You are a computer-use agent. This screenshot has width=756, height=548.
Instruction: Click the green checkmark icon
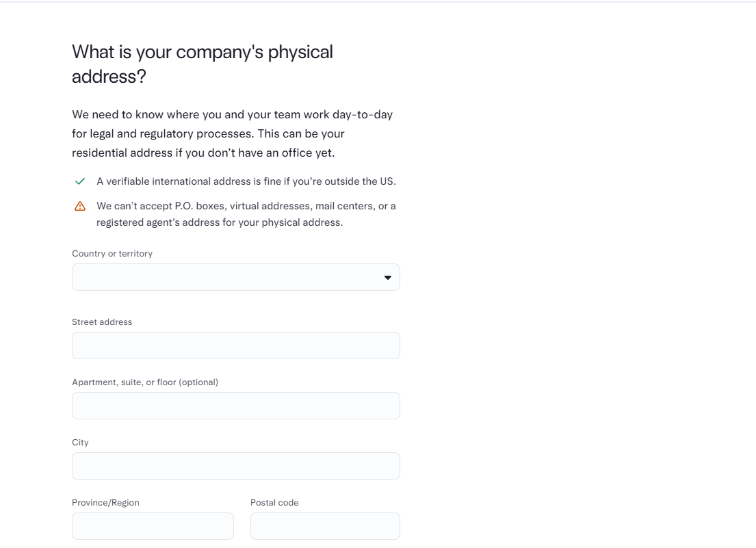coord(80,181)
